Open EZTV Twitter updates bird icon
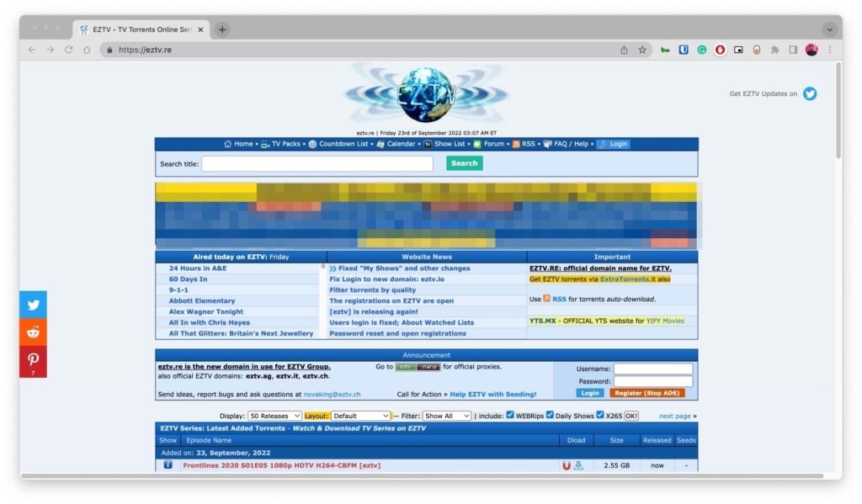This screenshot has height=504, width=862. pyautogui.click(x=809, y=93)
